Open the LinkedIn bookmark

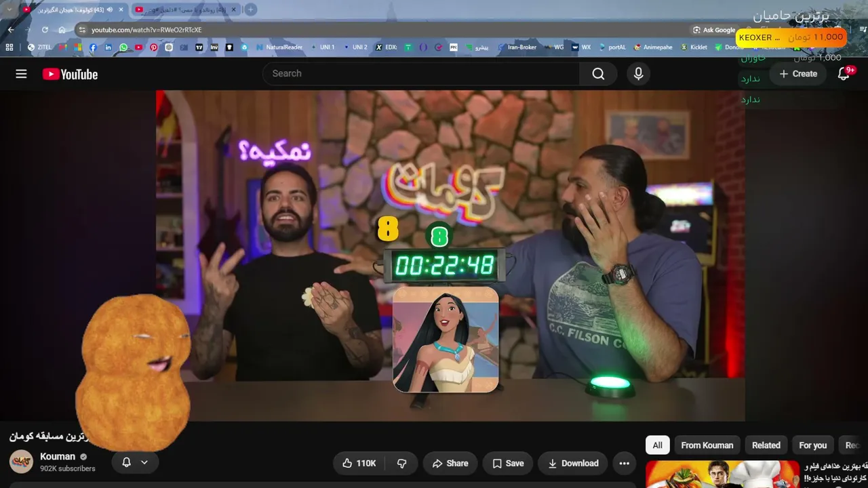point(108,47)
